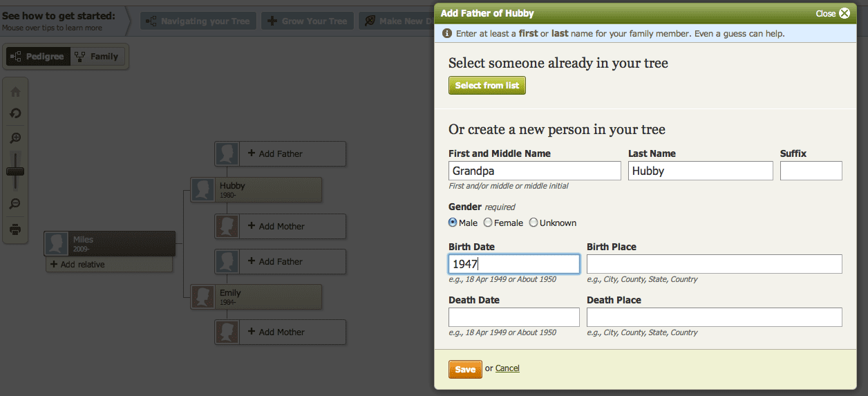868x396 pixels.
Task: Click the print icon in the left toolbar
Action: click(x=15, y=229)
